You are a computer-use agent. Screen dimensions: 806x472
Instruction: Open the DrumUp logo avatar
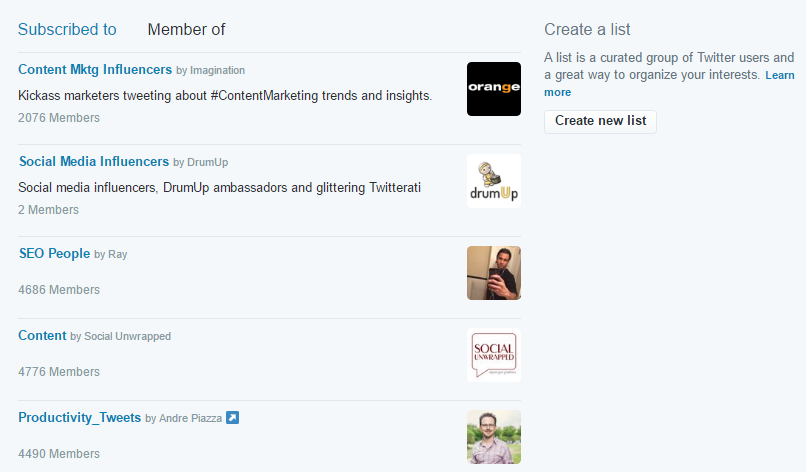click(x=493, y=181)
